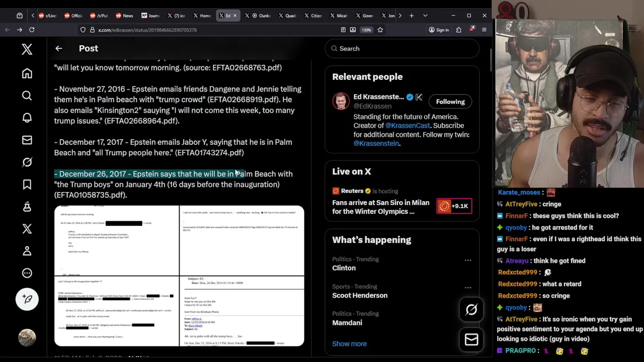Go back using the Post arrow
This screenshot has width=644, height=362.
(x=58, y=48)
